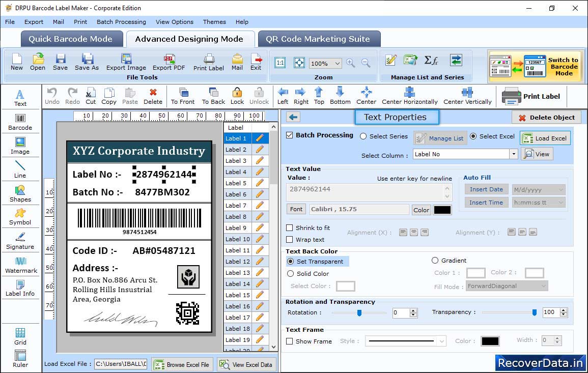Click the Save As icon
588x373 pixels.
[x=87, y=62]
